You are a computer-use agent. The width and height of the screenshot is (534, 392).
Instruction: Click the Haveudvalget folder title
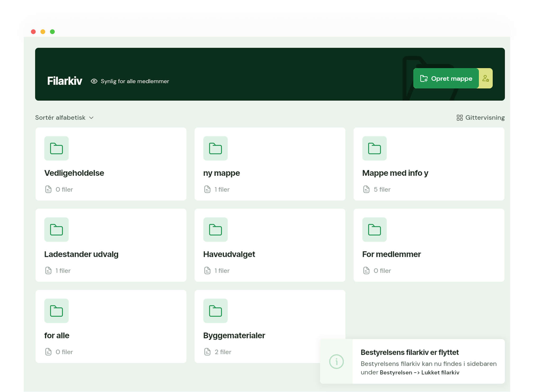pos(229,254)
